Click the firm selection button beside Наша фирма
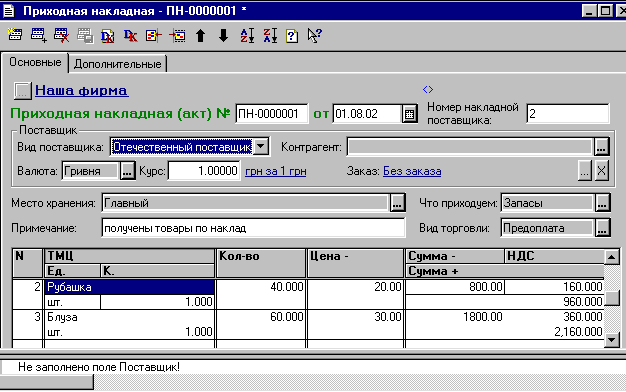The width and height of the screenshot is (626, 392). 22,91
